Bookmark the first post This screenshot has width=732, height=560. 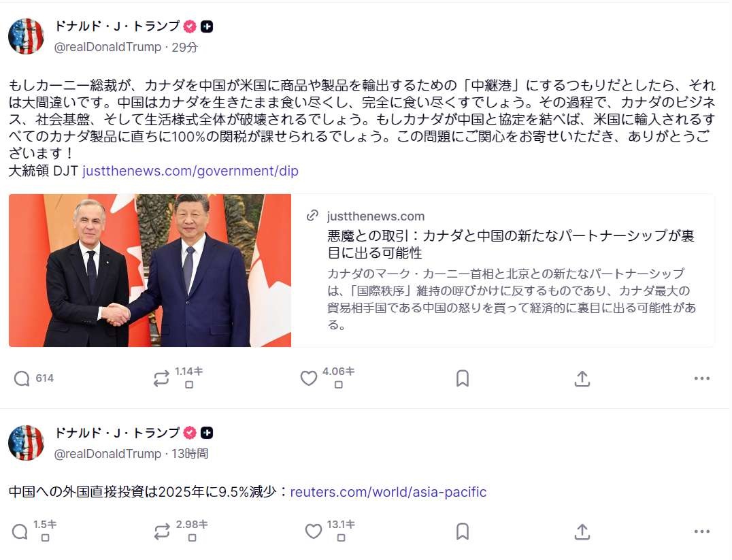462,378
